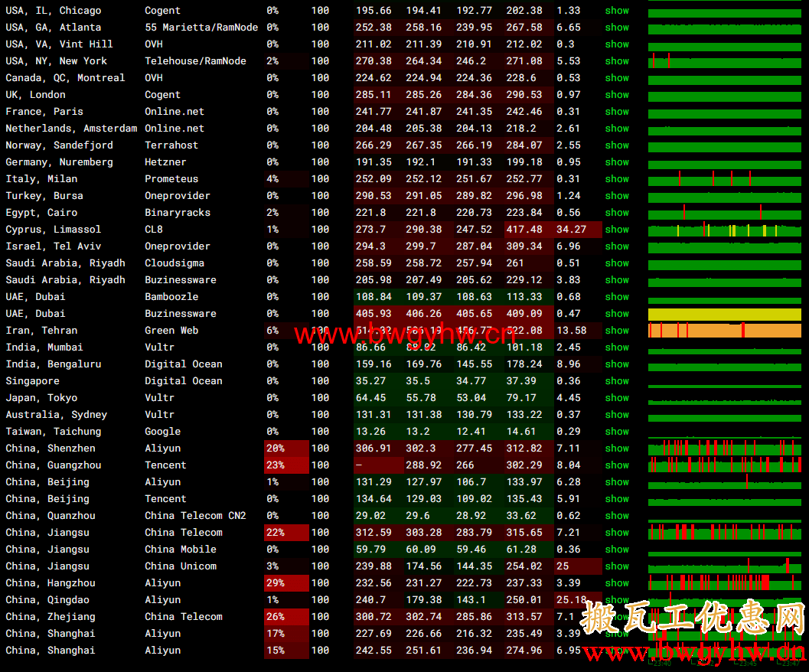Click show for Egypt, Cairo Binaryracks
Image resolution: width=809 pixels, height=672 pixels.
tap(617, 213)
